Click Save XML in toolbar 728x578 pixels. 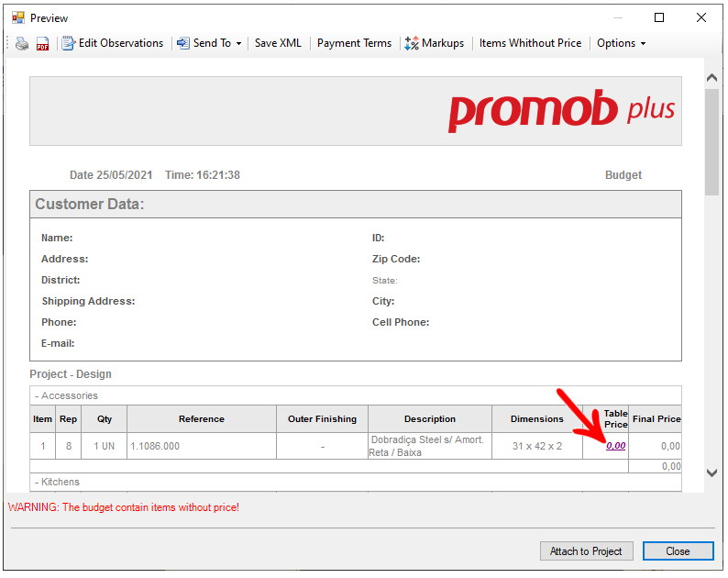tap(278, 43)
